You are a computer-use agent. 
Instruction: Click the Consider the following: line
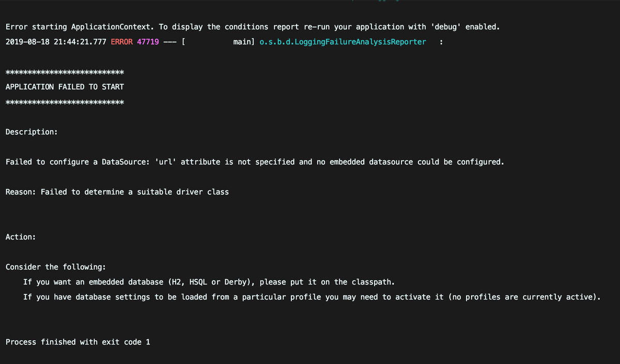click(x=56, y=267)
